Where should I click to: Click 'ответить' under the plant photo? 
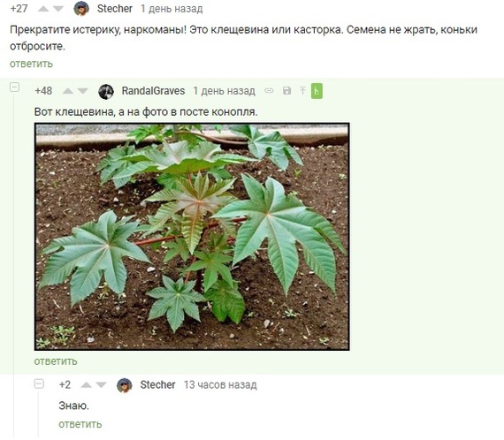56,361
